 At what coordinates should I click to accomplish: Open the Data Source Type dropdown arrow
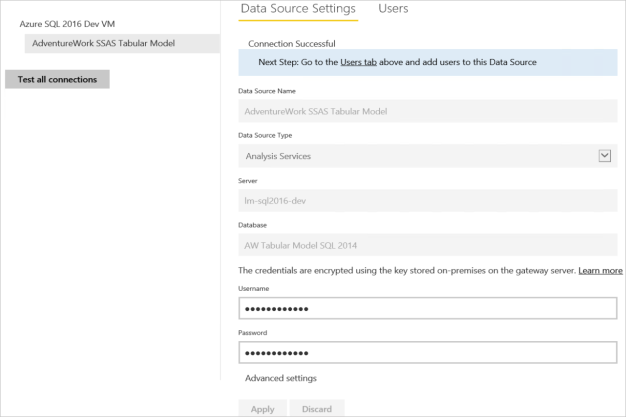point(604,155)
